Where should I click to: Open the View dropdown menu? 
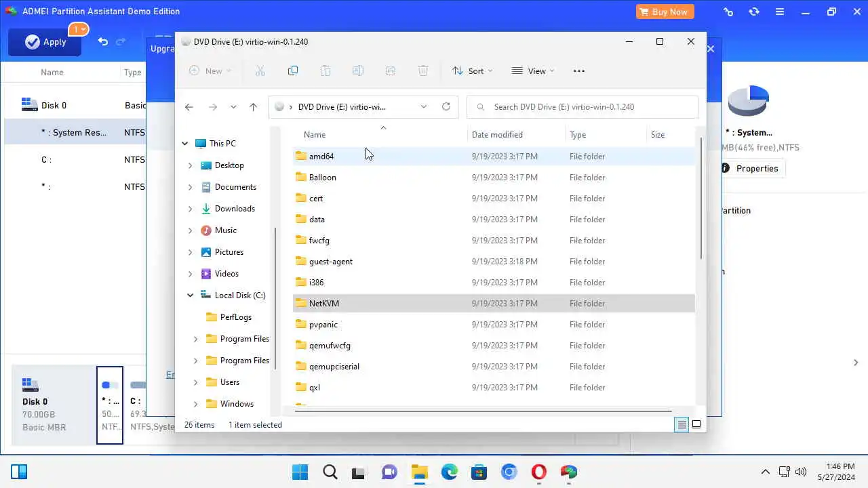click(x=533, y=70)
